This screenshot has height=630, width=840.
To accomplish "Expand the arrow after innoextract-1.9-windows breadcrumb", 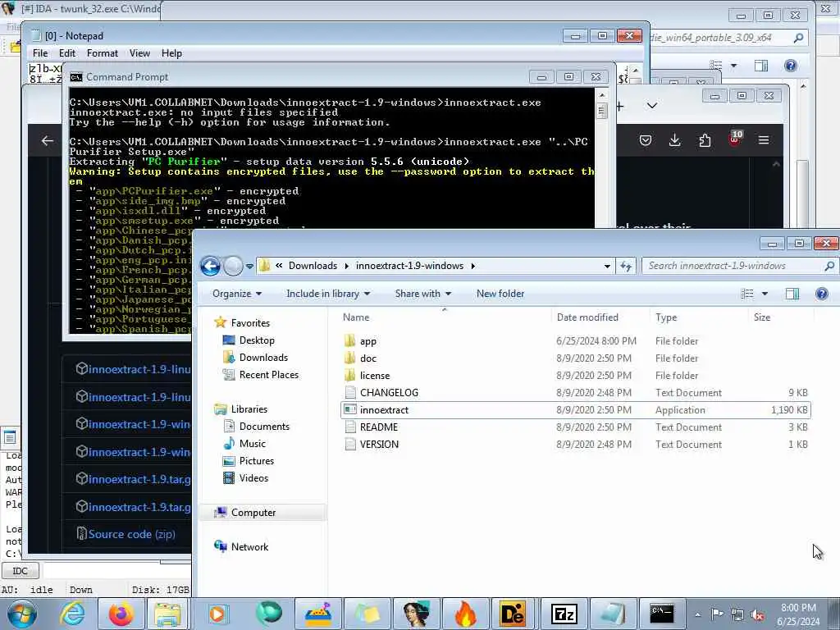I will tap(473, 266).
